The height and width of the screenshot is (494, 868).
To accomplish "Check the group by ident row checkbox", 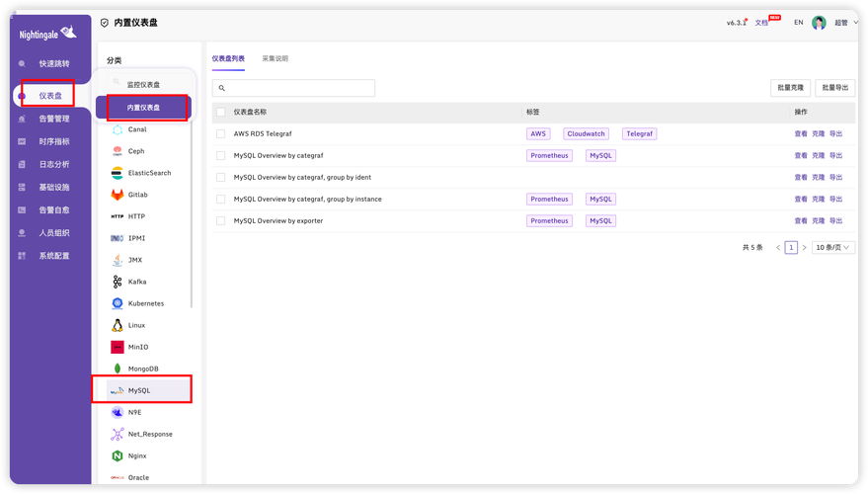I will point(221,177).
